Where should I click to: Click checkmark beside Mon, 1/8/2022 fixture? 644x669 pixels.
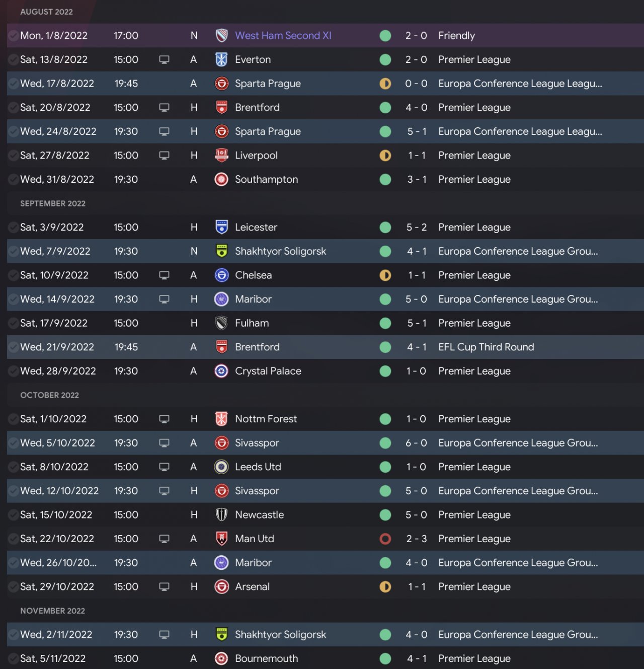pyautogui.click(x=14, y=36)
